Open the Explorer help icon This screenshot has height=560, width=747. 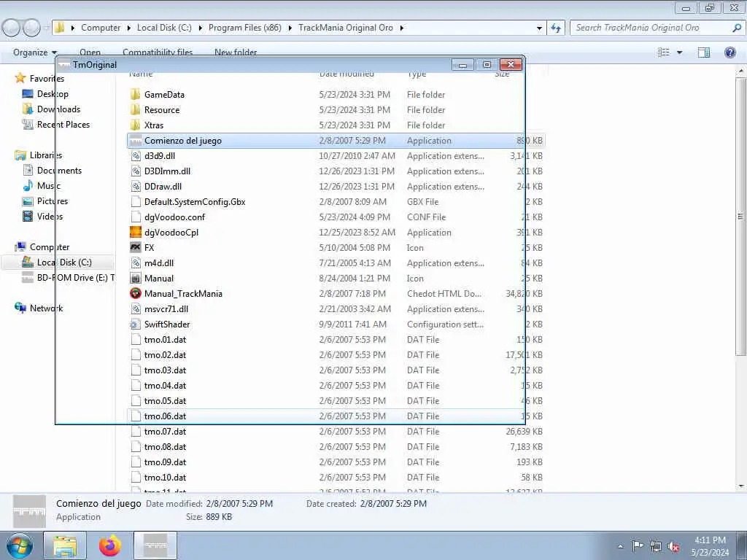pyautogui.click(x=729, y=52)
